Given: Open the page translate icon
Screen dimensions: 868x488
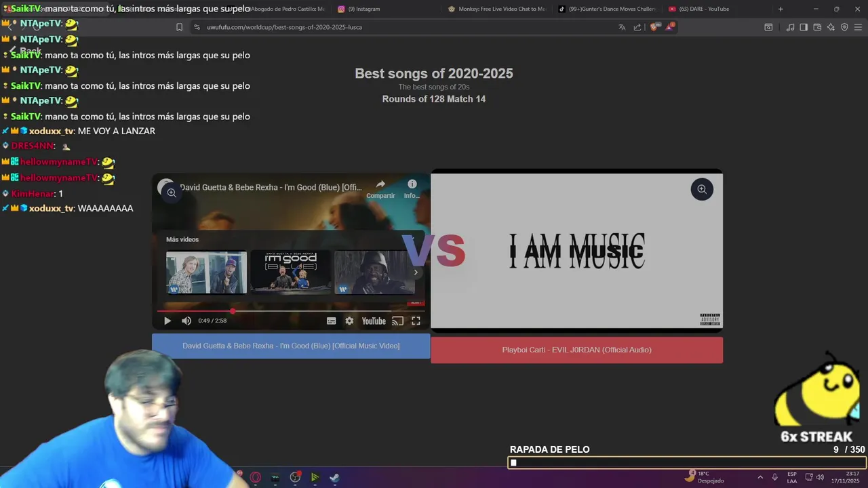Looking at the screenshot, I should click(622, 27).
